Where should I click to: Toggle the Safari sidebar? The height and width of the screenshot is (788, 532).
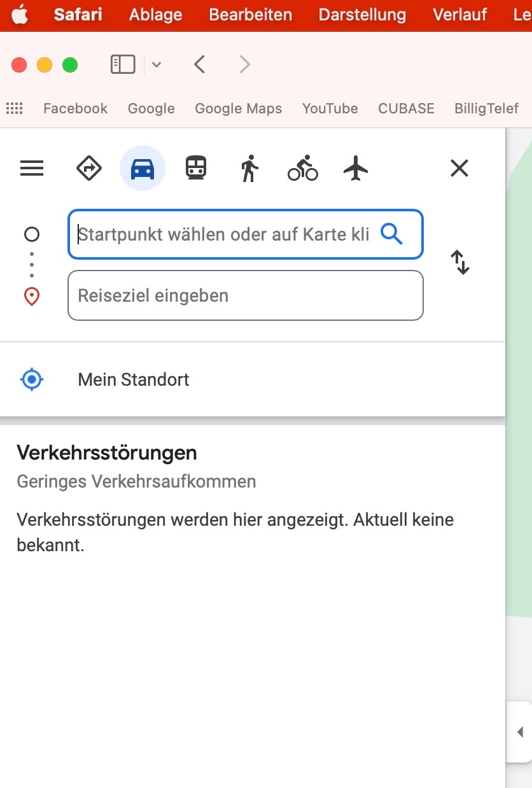(123, 64)
